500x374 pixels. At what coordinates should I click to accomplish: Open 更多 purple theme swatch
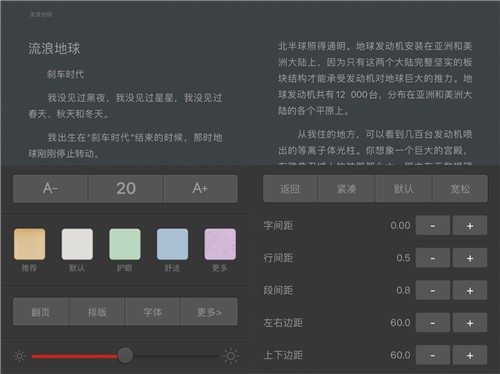point(220,244)
